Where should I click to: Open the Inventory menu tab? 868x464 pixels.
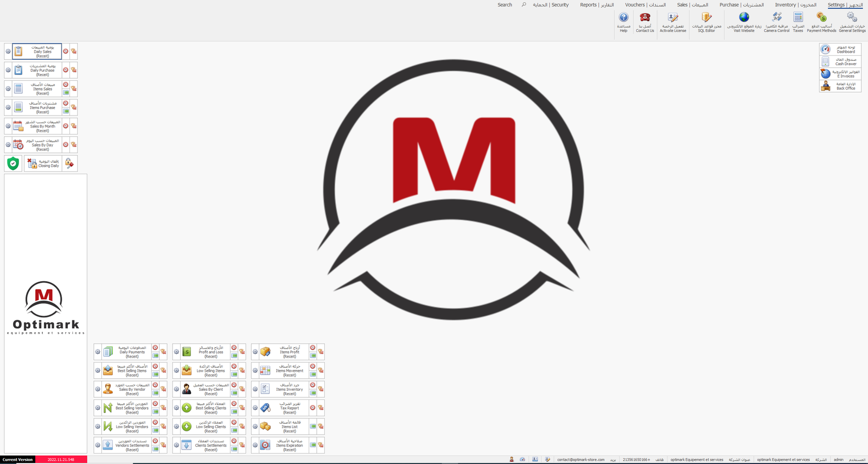pyautogui.click(x=795, y=5)
